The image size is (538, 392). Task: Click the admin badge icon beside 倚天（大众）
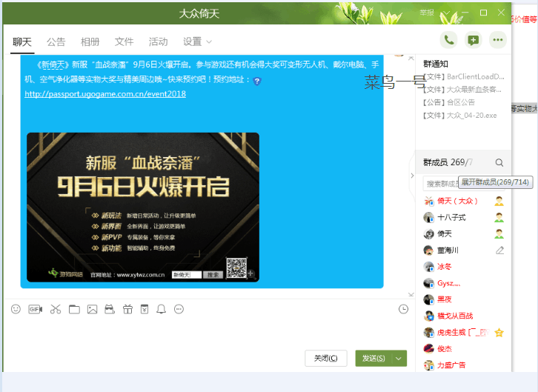[x=499, y=202]
